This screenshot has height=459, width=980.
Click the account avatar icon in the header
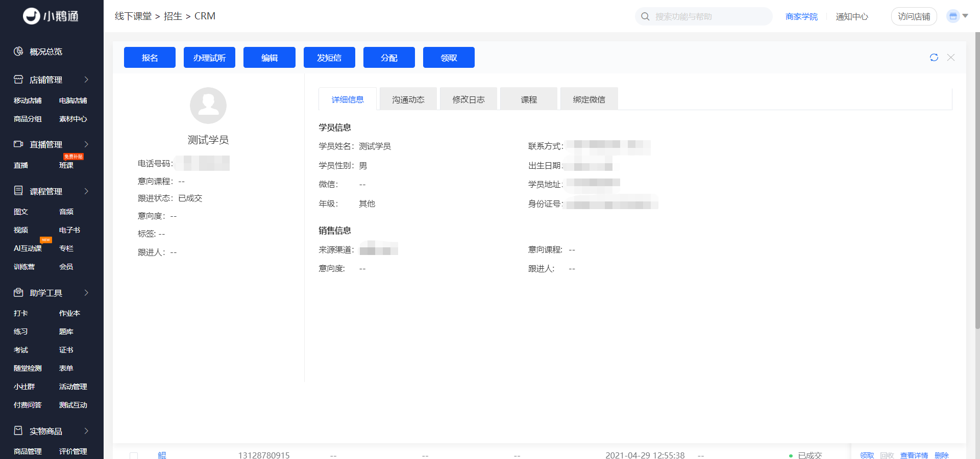[953, 16]
